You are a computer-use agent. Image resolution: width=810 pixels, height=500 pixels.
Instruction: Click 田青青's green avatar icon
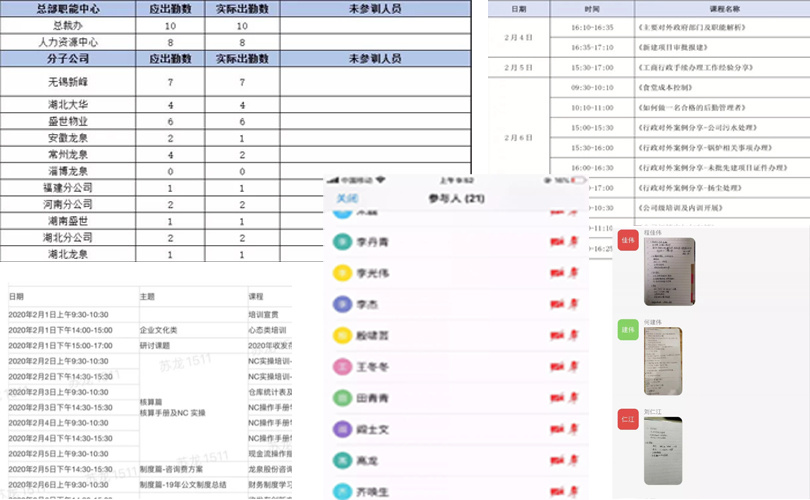(x=341, y=397)
